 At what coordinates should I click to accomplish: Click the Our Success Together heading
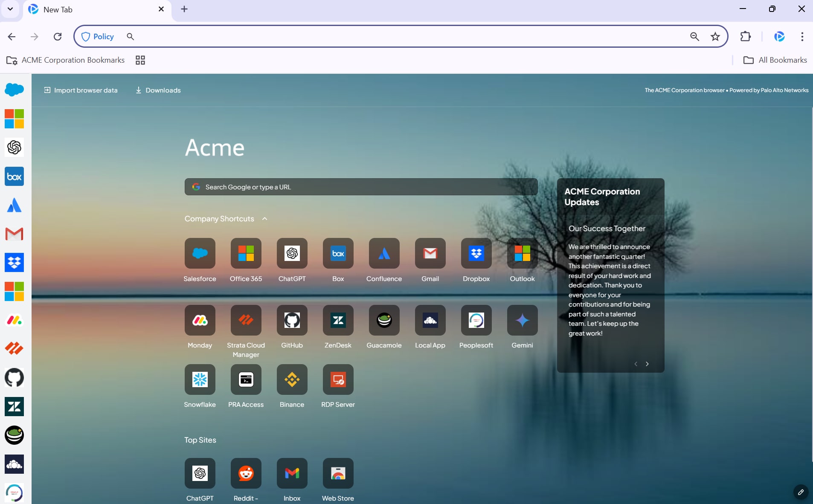607,229
